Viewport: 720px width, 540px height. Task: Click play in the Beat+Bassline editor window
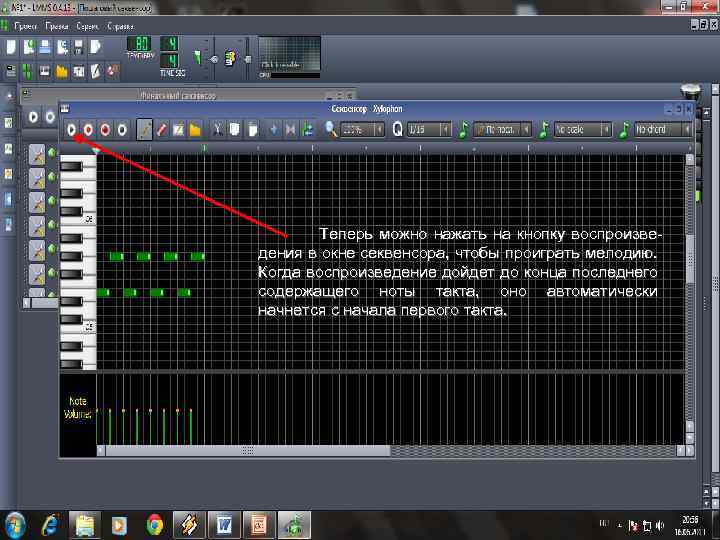34,117
